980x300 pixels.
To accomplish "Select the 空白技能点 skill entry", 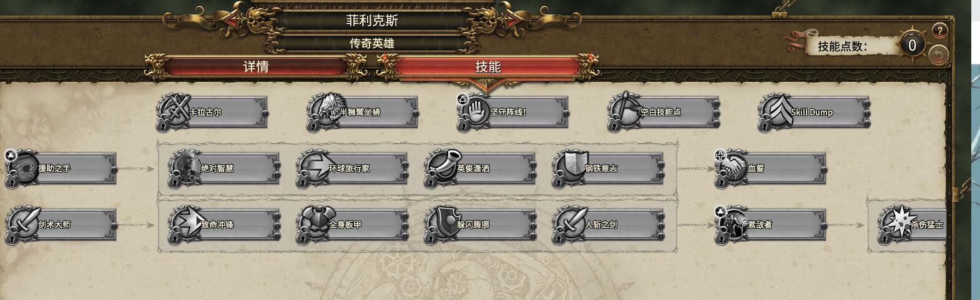I will coord(664,112).
